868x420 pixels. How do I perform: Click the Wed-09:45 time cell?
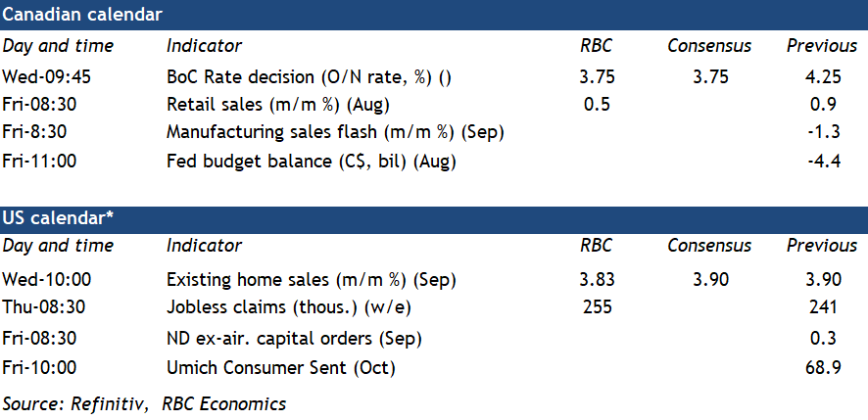point(45,77)
